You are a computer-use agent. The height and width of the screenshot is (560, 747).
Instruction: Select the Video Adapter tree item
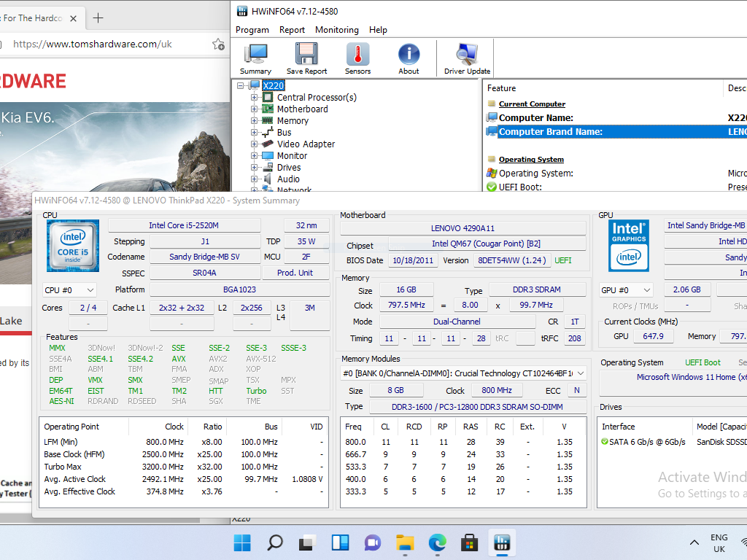pyautogui.click(x=306, y=144)
